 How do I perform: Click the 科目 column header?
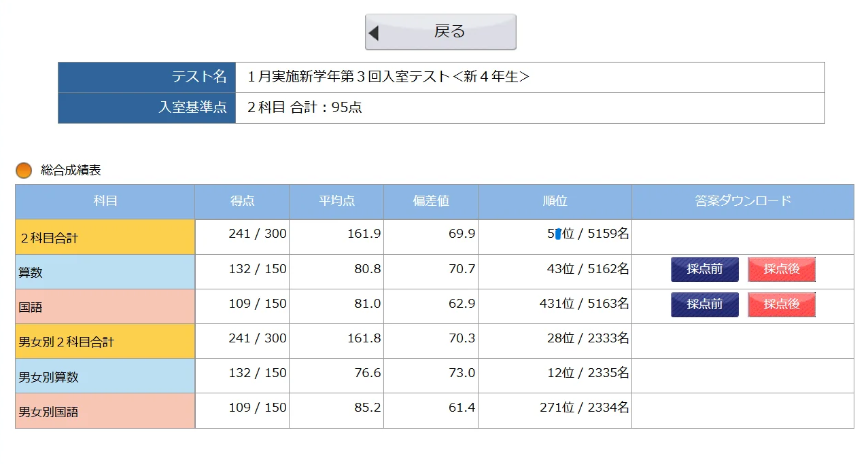pyautogui.click(x=105, y=201)
